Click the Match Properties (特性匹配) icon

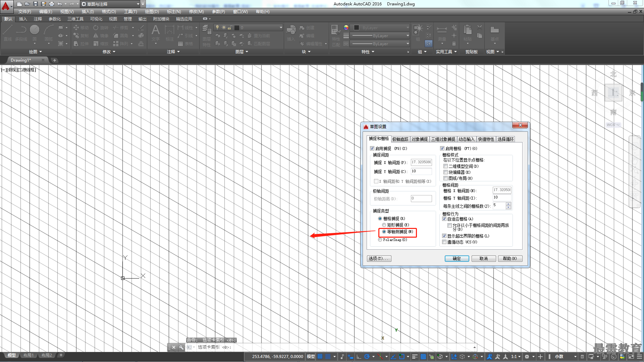[x=336, y=35]
